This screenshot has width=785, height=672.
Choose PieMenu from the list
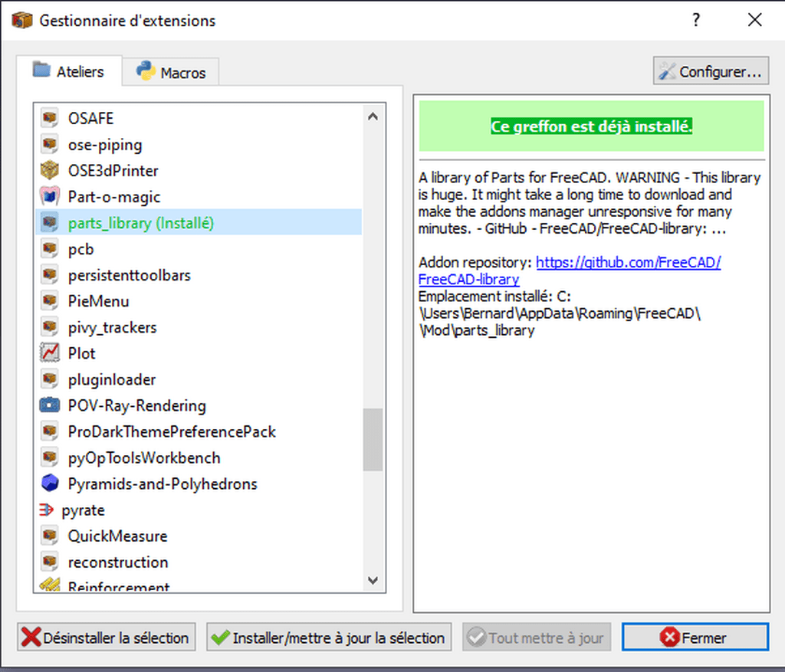pyautogui.click(x=199, y=300)
